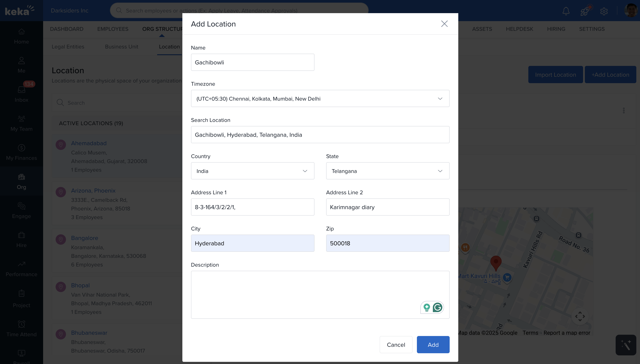This screenshot has height=364, width=640.
Task: Open the three-dot options menu
Action: (x=624, y=110)
